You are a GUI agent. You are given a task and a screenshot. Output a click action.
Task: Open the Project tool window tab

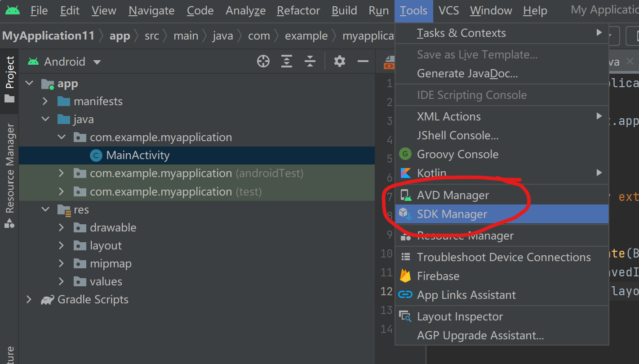(9, 80)
